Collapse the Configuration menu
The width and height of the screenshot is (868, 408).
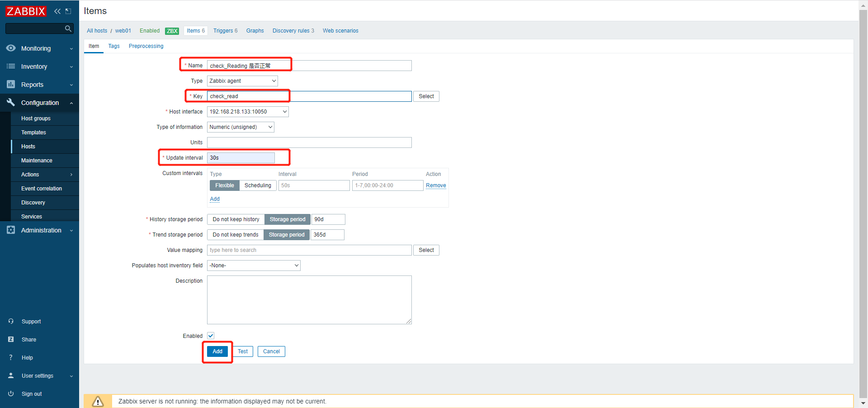[x=71, y=103]
